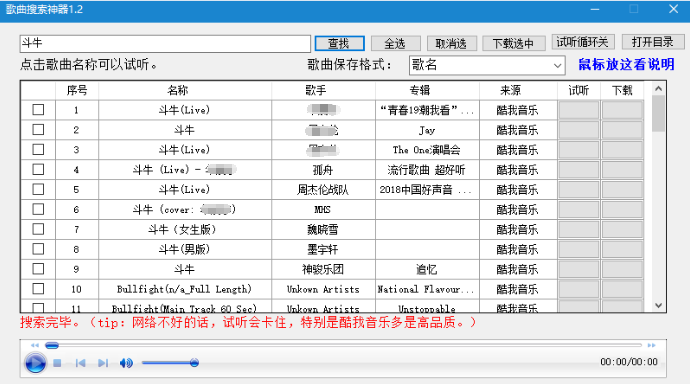Click the preview button for row 1
Image resolution: width=690 pixels, height=384 pixels.
tap(579, 110)
